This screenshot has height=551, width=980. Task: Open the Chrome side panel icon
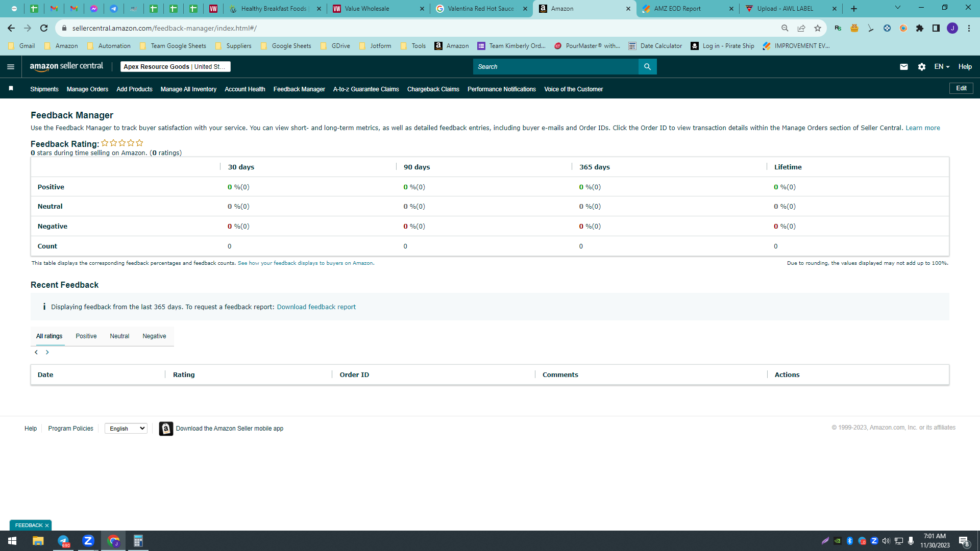tap(936, 28)
